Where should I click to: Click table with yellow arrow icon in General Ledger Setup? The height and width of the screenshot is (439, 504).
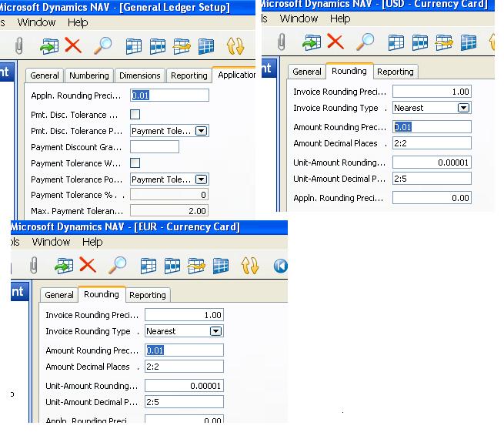click(182, 46)
